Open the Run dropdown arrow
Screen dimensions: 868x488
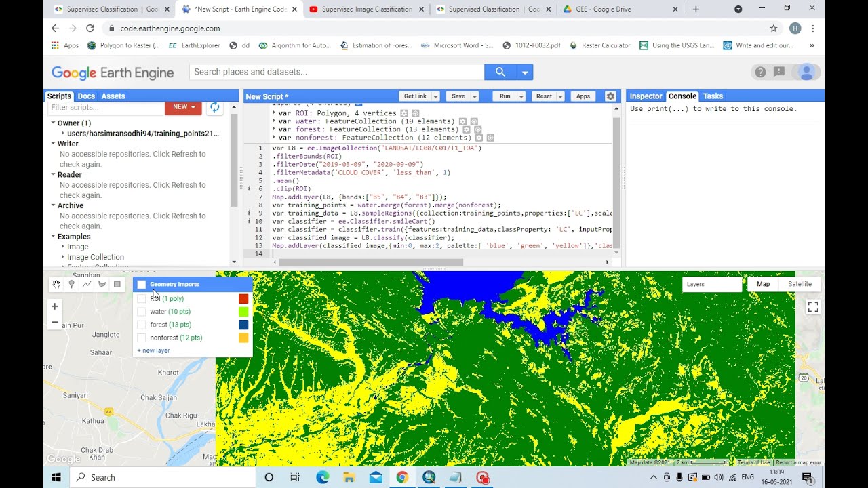click(x=521, y=96)
